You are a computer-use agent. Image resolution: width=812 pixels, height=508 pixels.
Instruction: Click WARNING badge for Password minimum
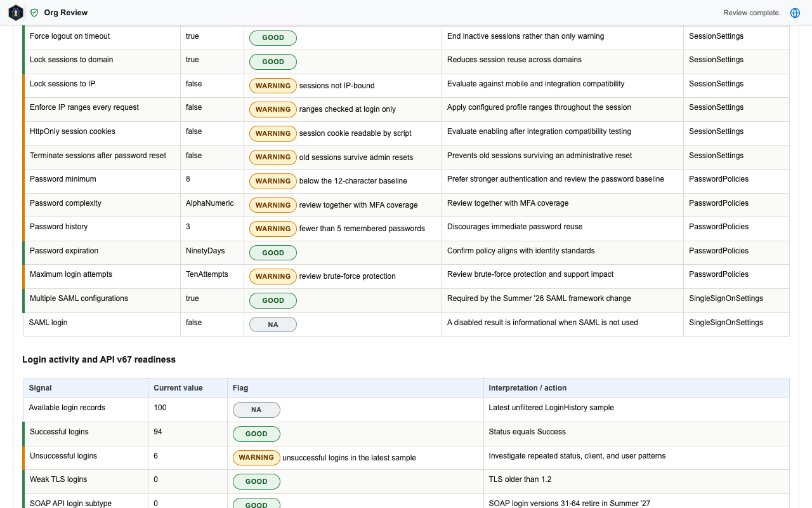(x=273, y=181)
